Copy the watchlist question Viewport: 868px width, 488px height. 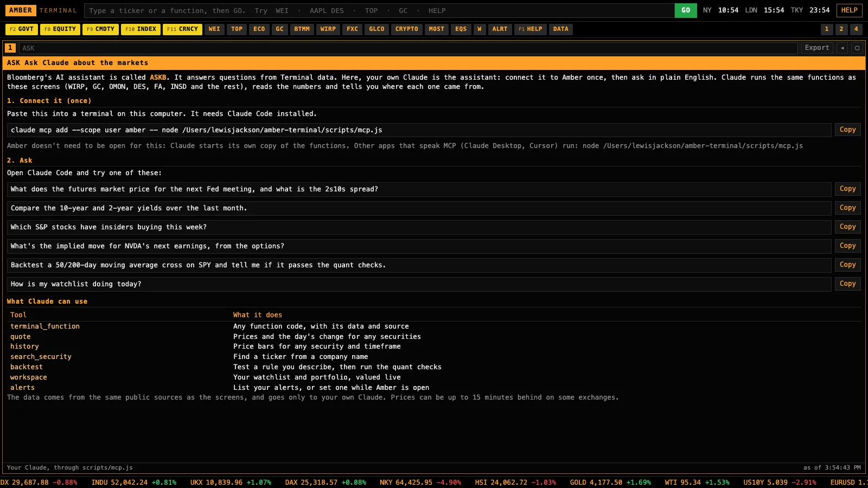click(847, 284)
